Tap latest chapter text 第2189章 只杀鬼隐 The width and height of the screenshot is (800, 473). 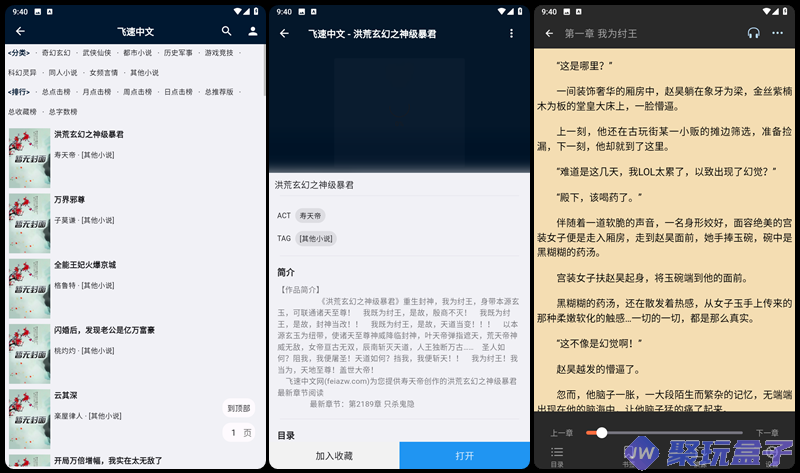coord(382,404)
